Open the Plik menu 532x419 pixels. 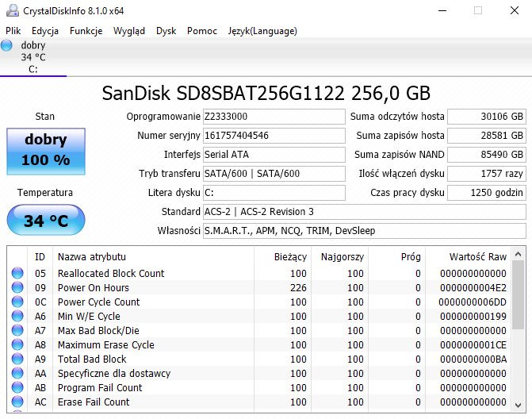13,31
